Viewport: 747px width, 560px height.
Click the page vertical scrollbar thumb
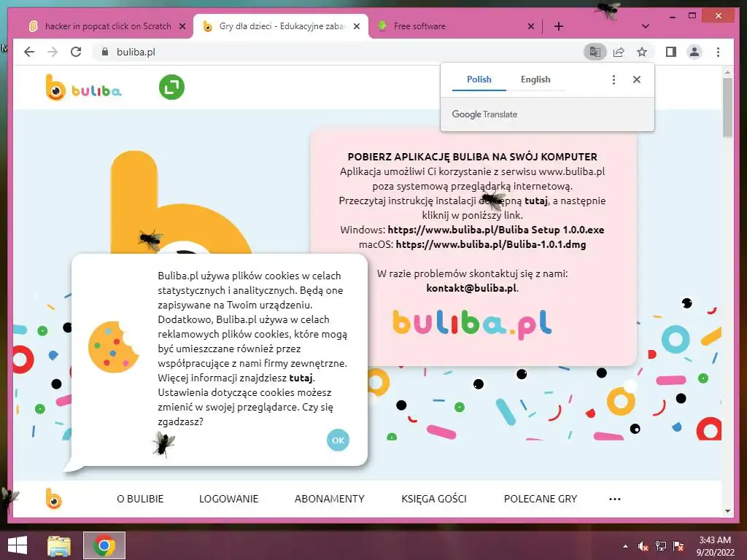pos(727,107)
